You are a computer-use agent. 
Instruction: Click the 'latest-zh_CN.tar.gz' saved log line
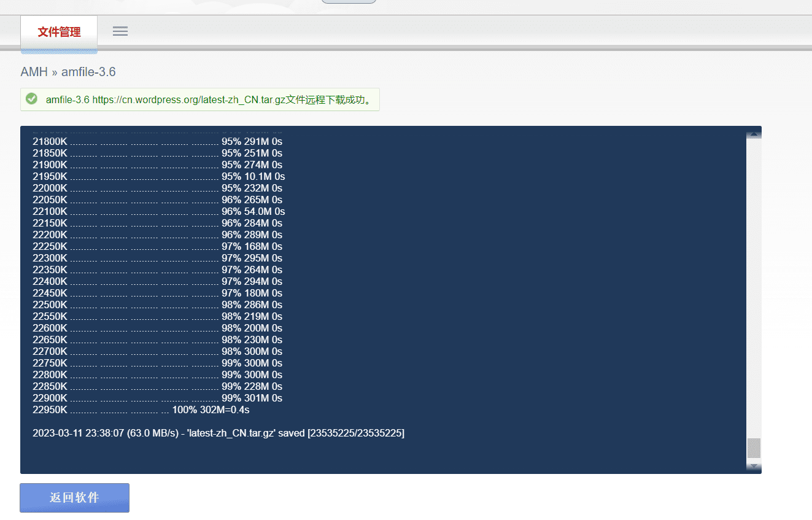point(218,433)
